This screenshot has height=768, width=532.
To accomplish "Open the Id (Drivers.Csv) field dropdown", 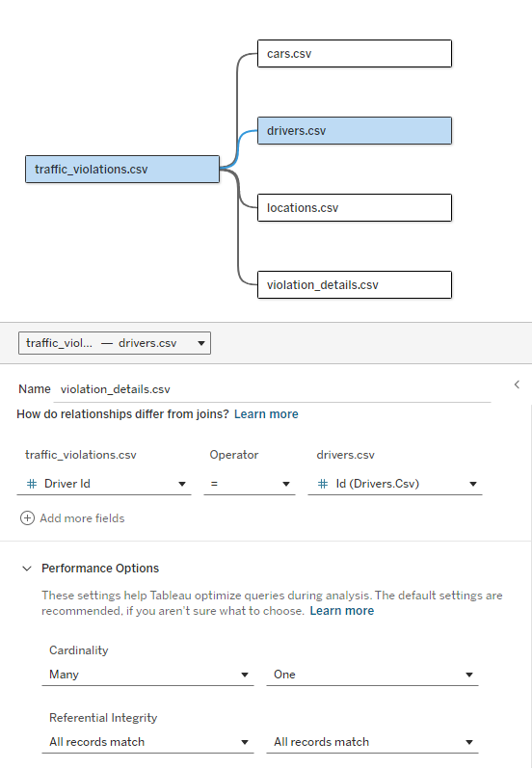I will pyautogui.click(x=395, y=484).
